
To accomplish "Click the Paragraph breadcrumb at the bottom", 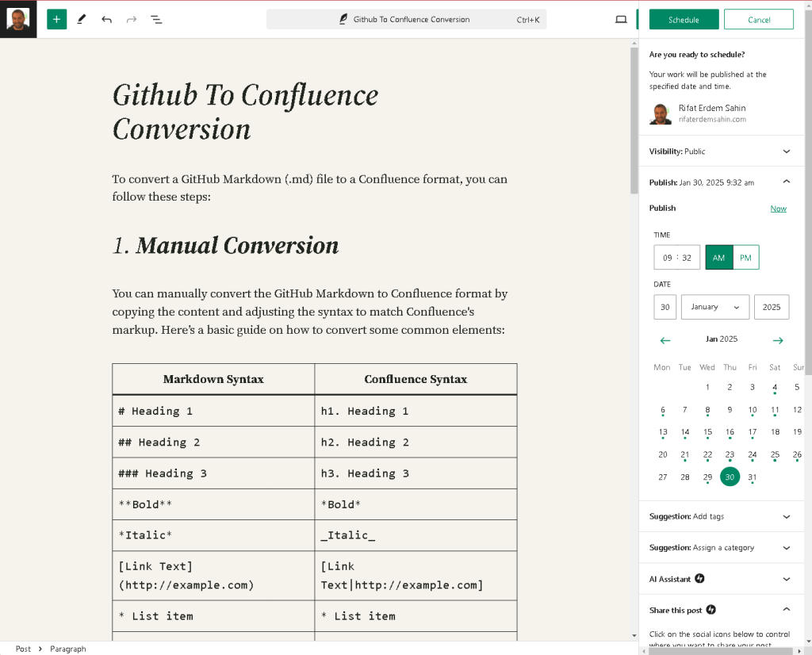I will (68, 649).
